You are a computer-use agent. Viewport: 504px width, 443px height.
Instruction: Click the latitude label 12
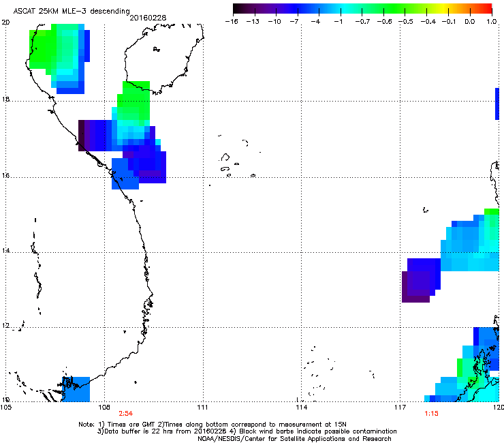(x=5, y=326)
